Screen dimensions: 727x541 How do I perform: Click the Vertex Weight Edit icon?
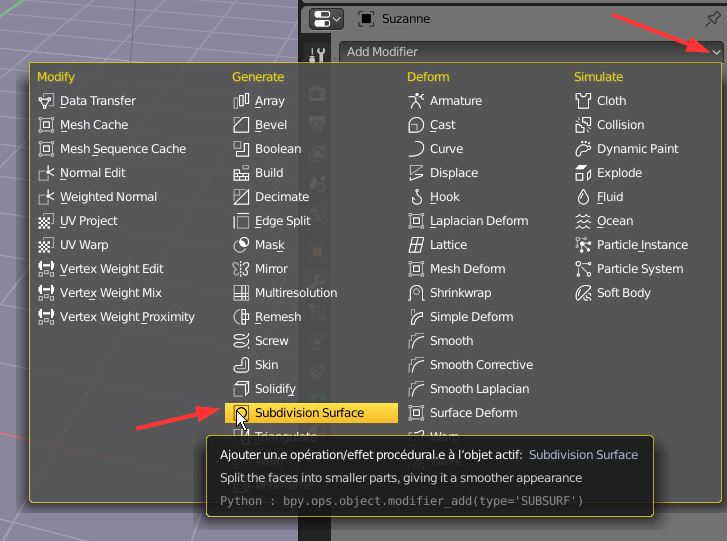pyautogui.click(x=46, y=269)
